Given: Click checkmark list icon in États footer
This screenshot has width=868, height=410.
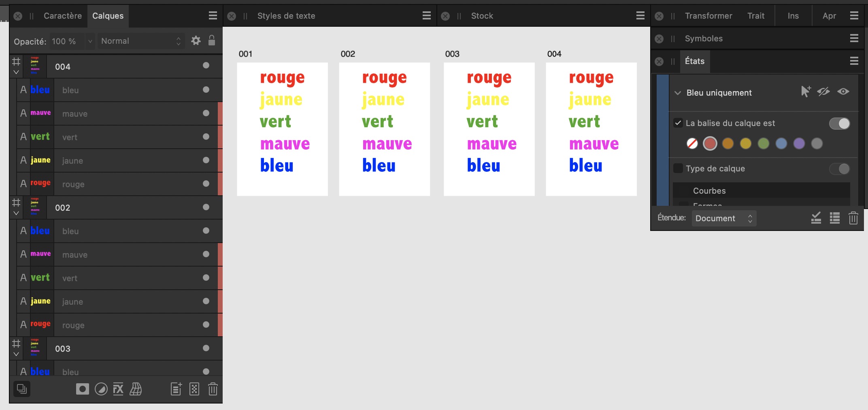Looking at the screenshot, I should [816, 218].
